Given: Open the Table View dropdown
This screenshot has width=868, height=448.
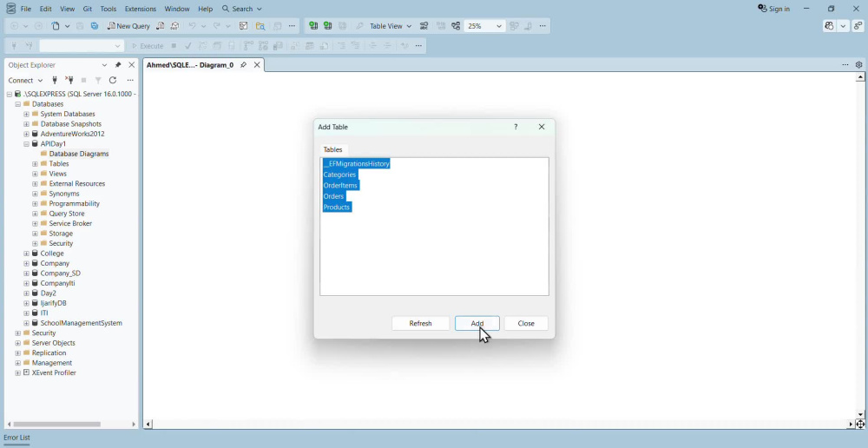Looking at the screenshot, I should pyautogui.click(x=391, y=26).
